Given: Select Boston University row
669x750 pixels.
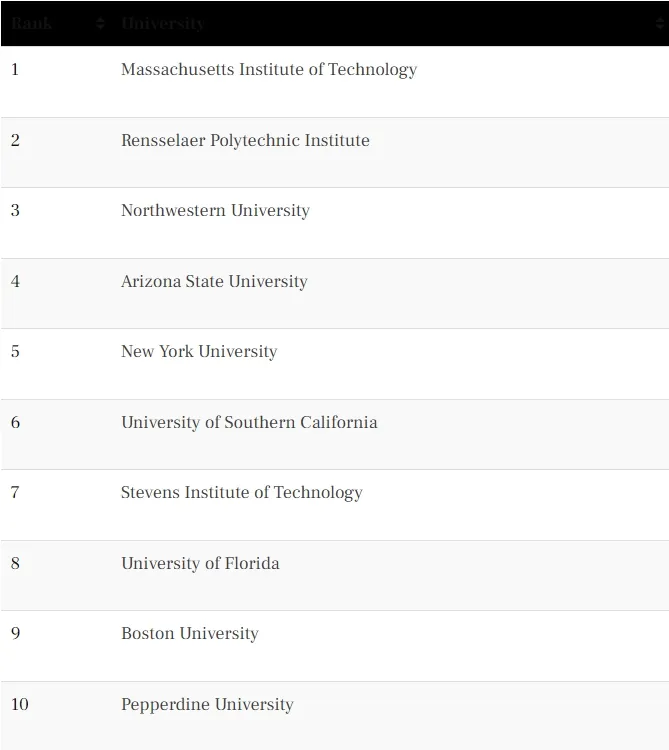Looking at the screenshot, I should [x=189, y=634].
